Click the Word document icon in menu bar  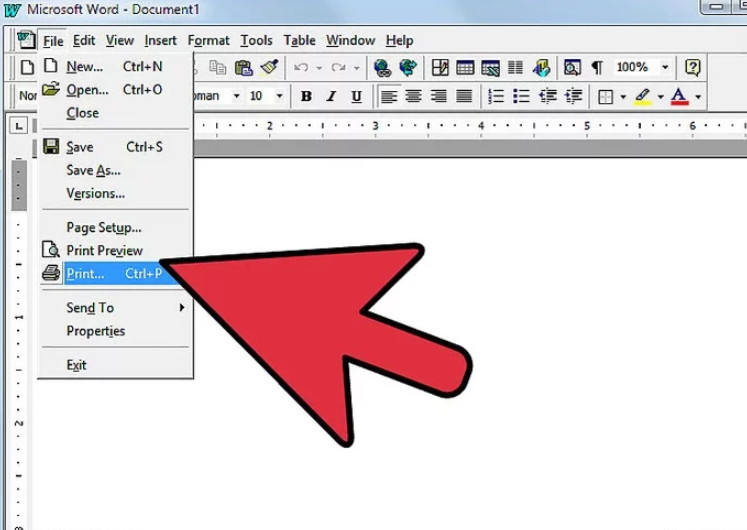point(26,40)
